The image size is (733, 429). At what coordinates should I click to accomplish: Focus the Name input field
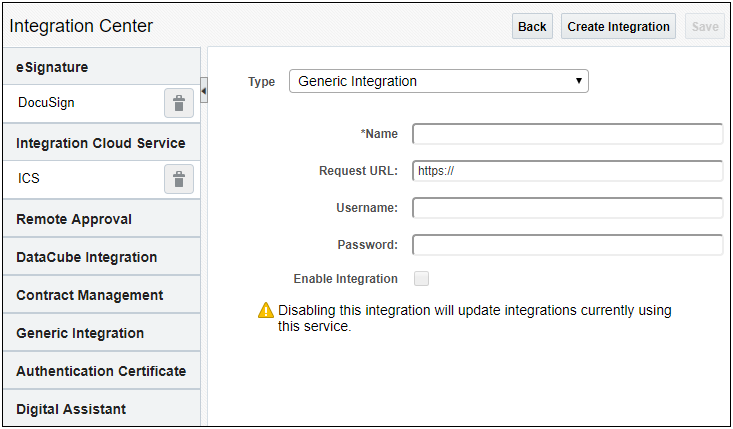pyautogui.click(x=568, y=134)
